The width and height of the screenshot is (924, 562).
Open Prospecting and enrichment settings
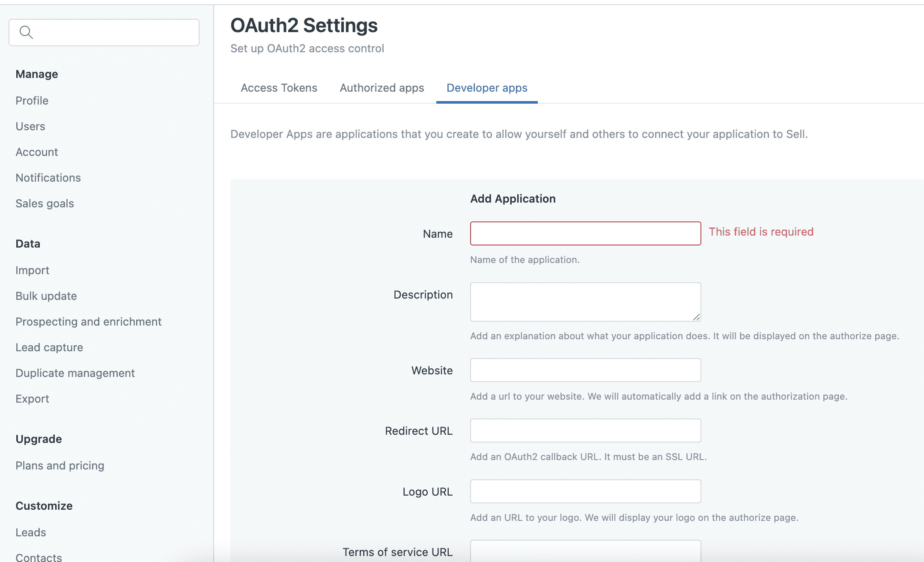89,321
